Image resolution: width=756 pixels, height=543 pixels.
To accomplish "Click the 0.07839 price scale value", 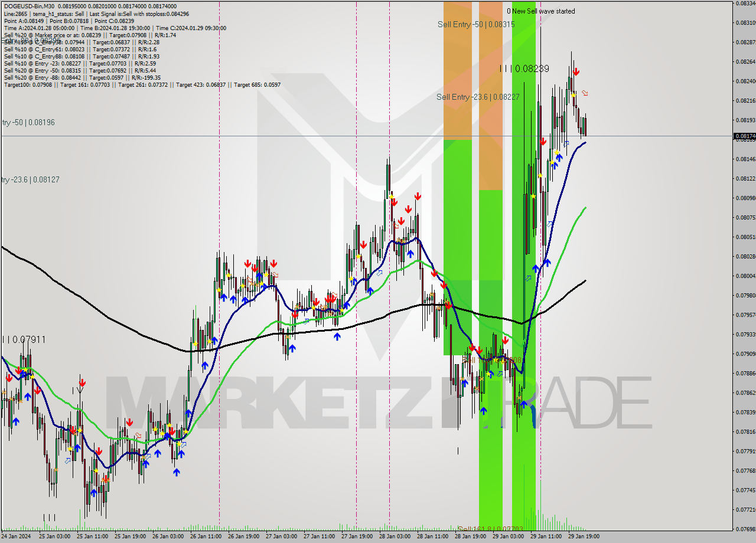I will (745, 412).
